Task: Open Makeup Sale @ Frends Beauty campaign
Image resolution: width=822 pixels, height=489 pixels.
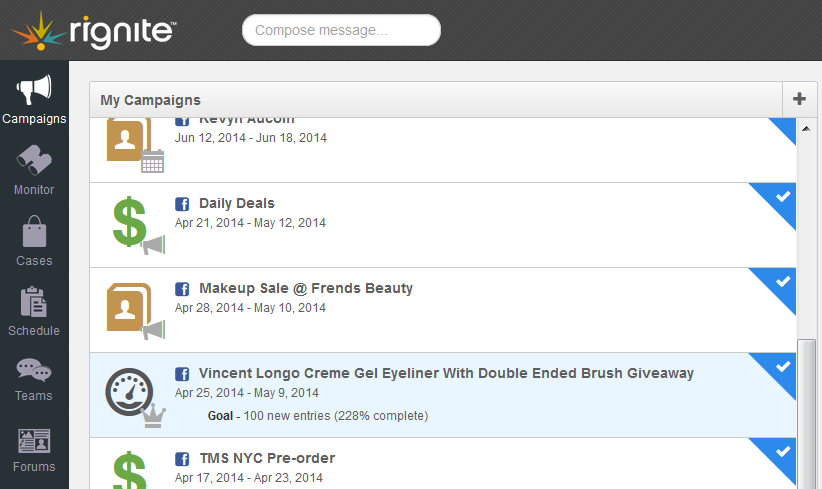Action: point(306,288)
